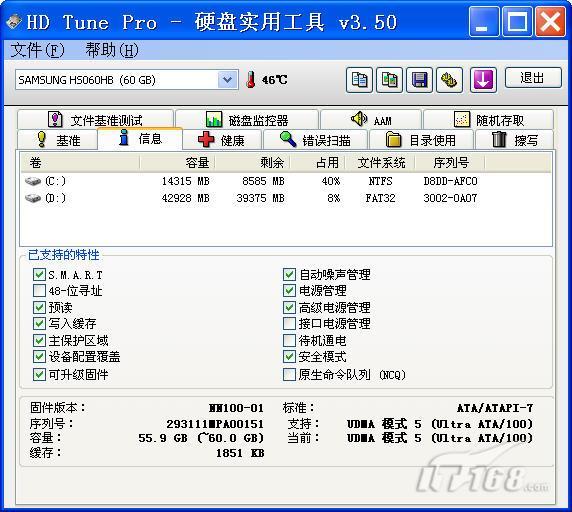
Task: Click the NTFS file system cell
Action: (x=380, y=181)
